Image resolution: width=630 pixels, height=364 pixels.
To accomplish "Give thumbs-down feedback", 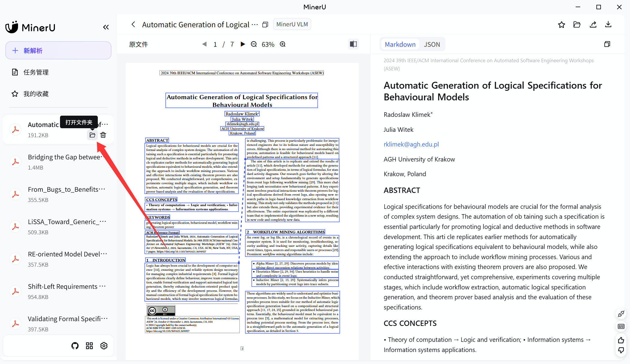I will coord(621,350).
